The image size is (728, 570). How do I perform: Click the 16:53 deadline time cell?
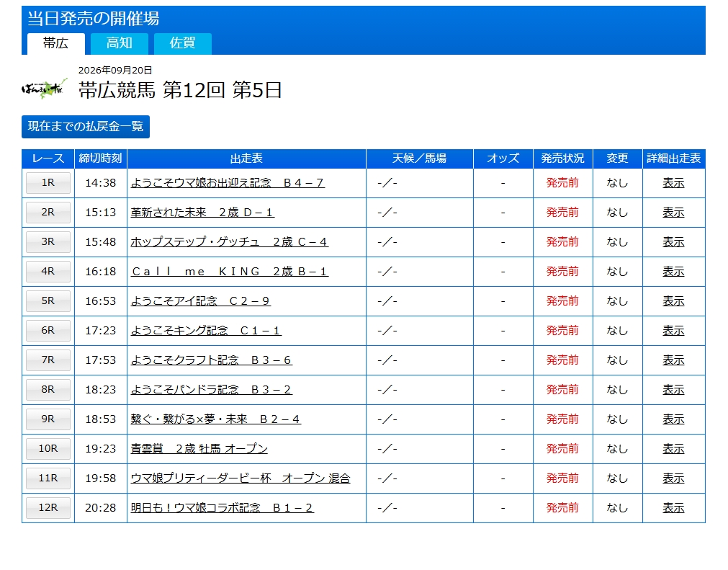pyautogui.click(x=101, y=301)
